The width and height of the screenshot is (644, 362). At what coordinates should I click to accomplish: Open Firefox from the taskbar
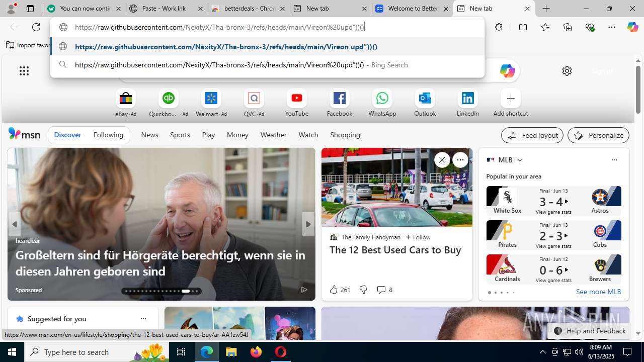(x=256, y=352)
